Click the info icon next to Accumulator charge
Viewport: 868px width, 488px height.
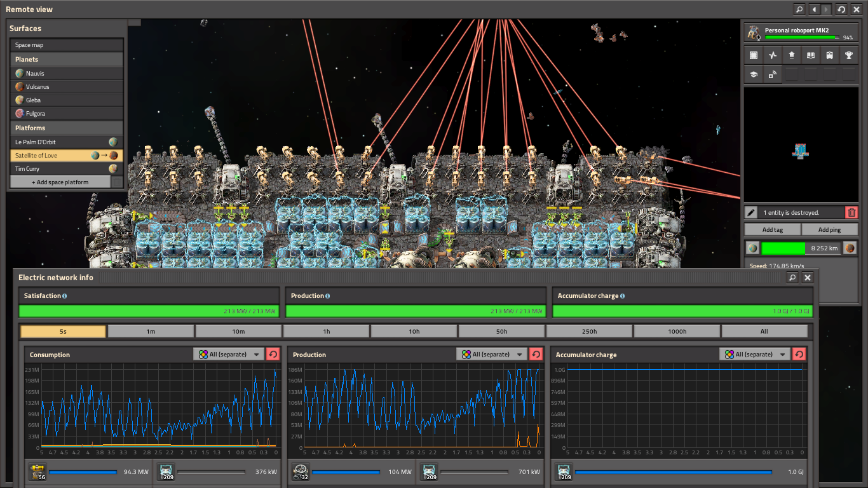(x=622, y=296)
